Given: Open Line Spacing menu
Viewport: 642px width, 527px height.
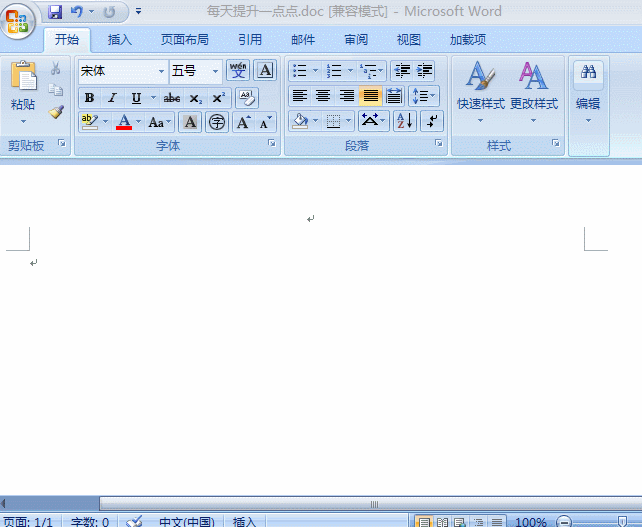Looking at the screenshot, I should (424, 96).
